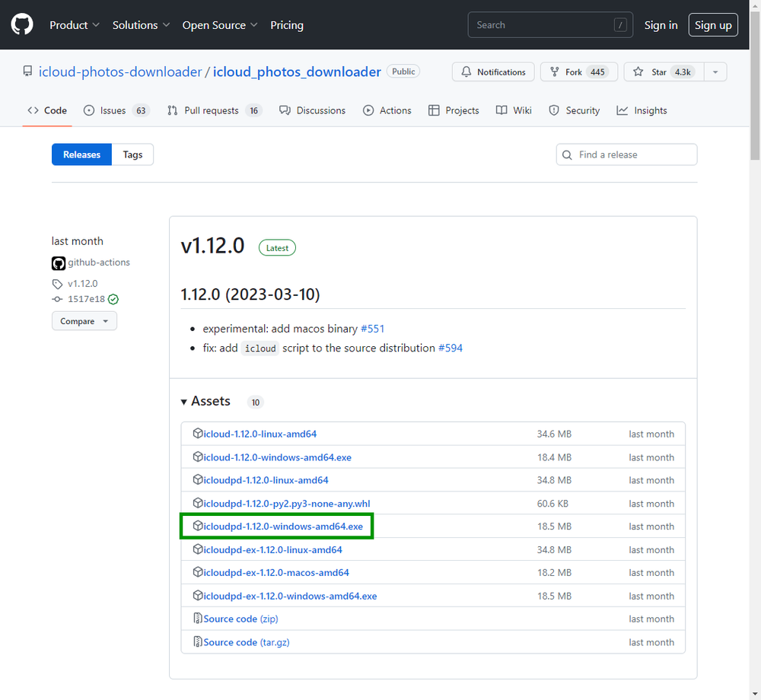Click the tag icon next to v1.12.0

[x=57, y=284]
